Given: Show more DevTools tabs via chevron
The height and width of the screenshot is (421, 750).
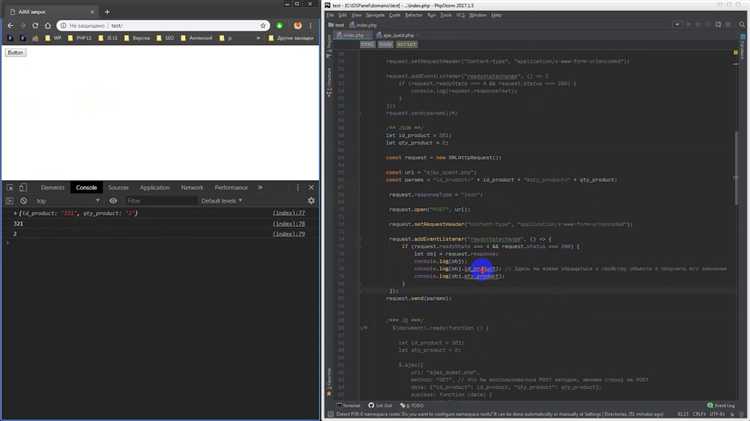Looking at the screenshot, I should tap(260, 187).
